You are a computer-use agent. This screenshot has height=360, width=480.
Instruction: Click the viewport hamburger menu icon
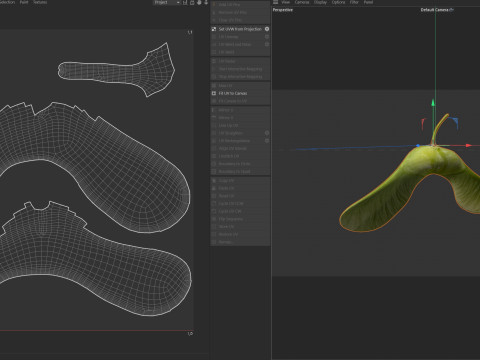[275, 2]
